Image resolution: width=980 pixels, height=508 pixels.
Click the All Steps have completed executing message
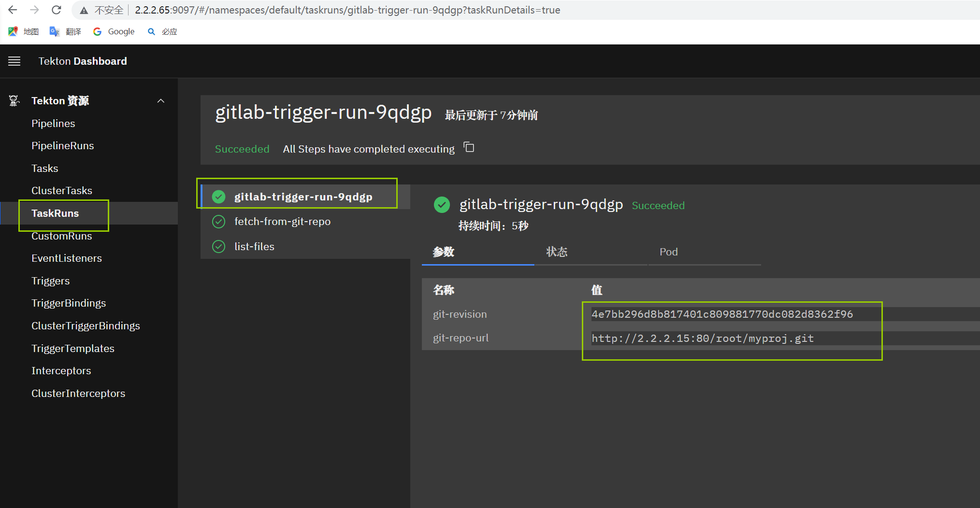click(x=369, y=149)
